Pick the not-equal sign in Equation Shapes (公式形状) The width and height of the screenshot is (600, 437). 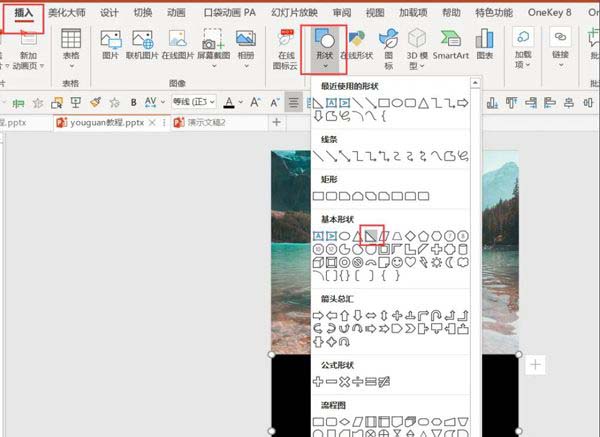[384, 382]
